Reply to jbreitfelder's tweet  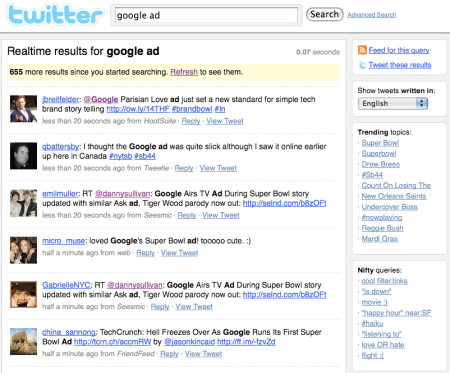pyautogui.click(x=191, y=121)
